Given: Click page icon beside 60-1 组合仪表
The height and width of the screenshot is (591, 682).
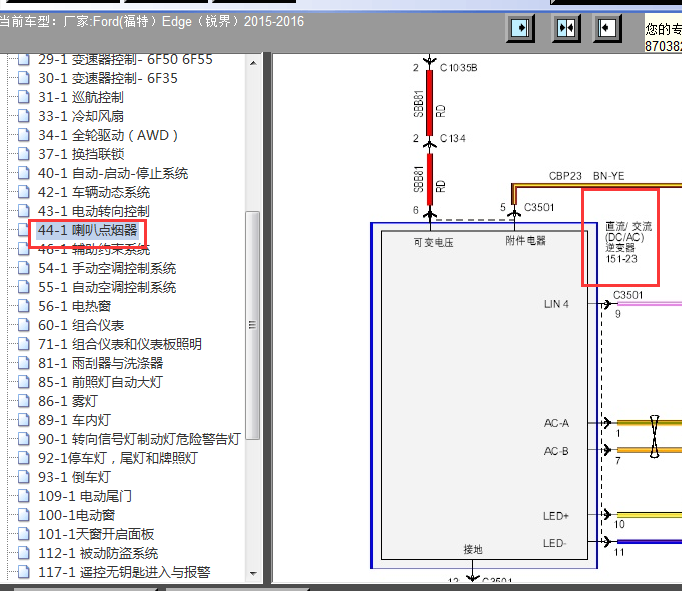Looking at the screenshot, I should pyautogui.click(x=23, y=325).
